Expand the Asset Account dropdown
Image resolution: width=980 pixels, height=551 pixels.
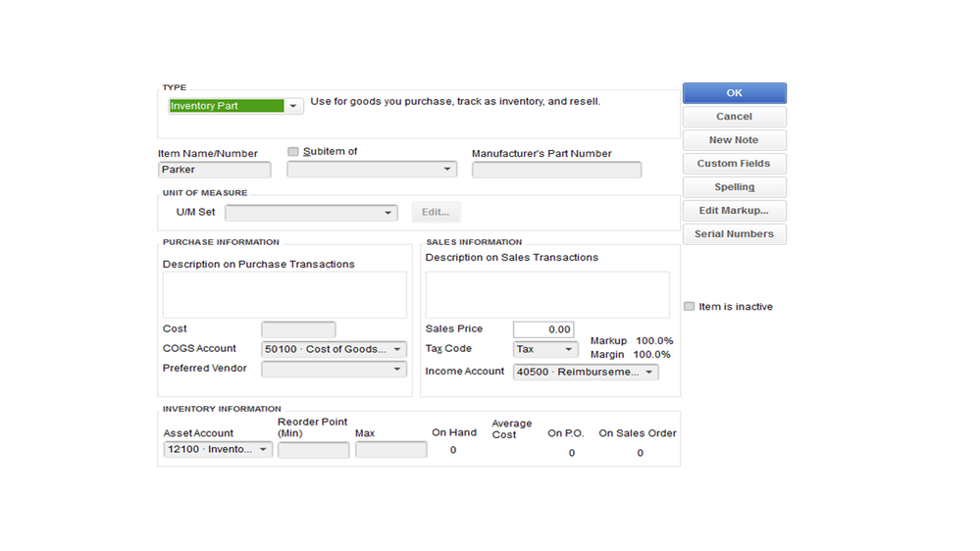(x=263, y=449)
